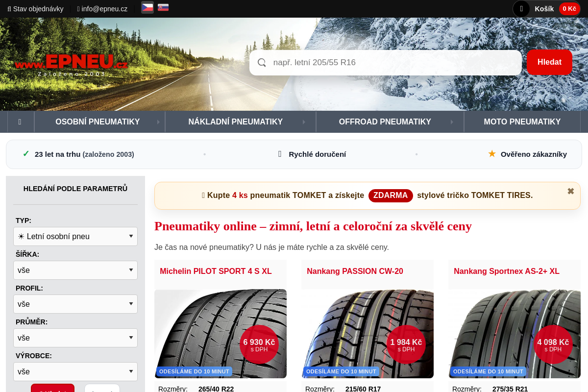Open Michelin PILOT SPORT 4 S XL title

pyautogui.click(x=216, y=271)
